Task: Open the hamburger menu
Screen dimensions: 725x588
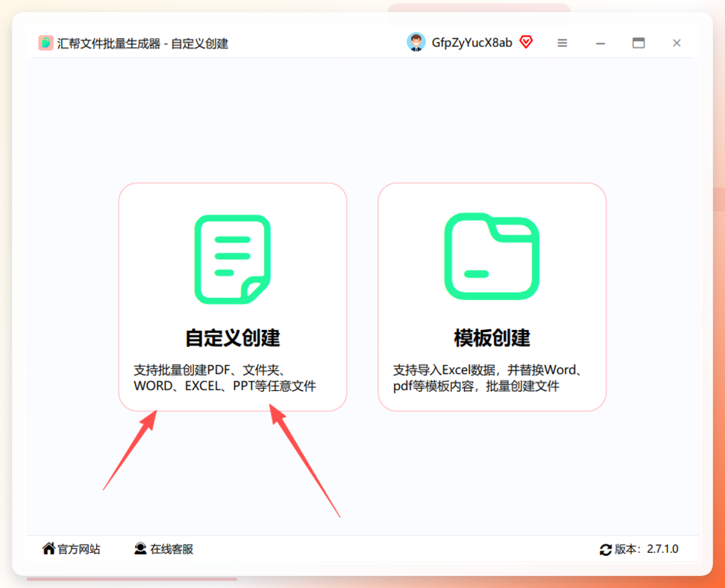Action: [562, 43]
